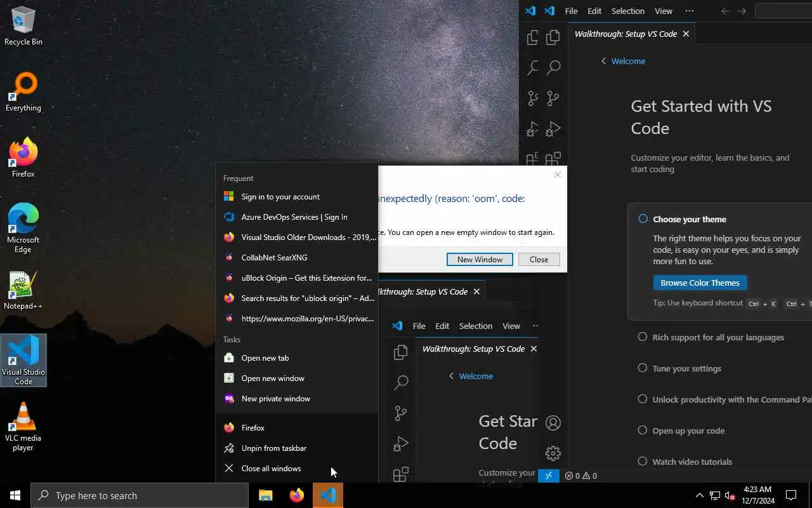
Task: Mark the Watch video tutorials step
Action: [x=643, y=462]
